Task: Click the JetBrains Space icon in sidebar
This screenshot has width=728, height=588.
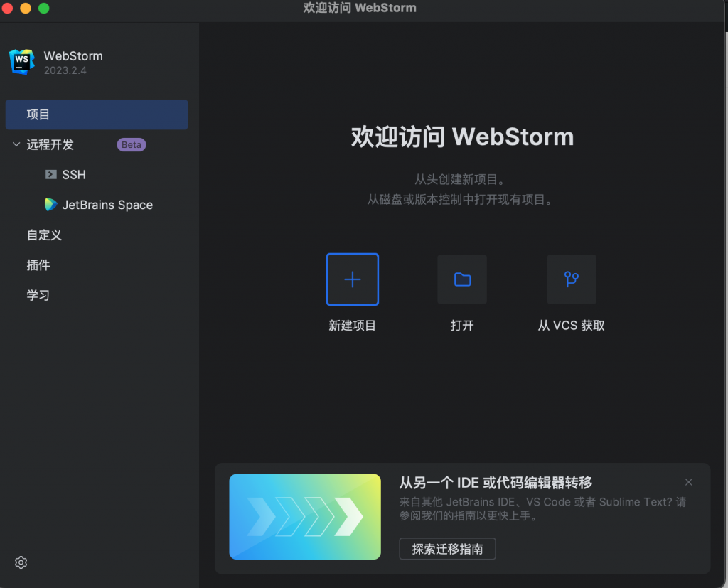Action: (50, 205)
